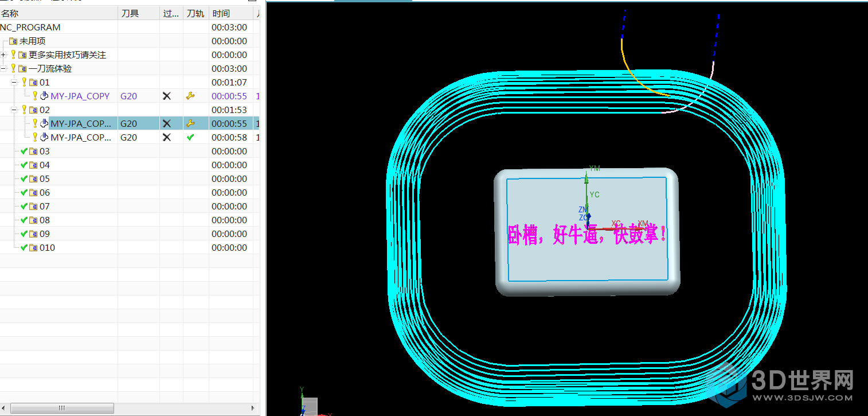Click the folder icon of 更多实用技巧请关注
The image size is (868, 416).
click(23, 55)
